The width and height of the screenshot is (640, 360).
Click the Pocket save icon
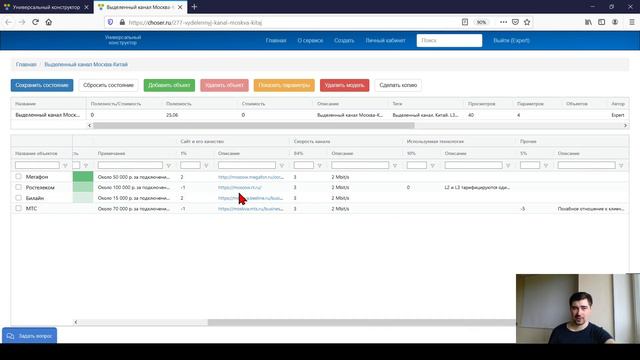(x=515, y=22)
